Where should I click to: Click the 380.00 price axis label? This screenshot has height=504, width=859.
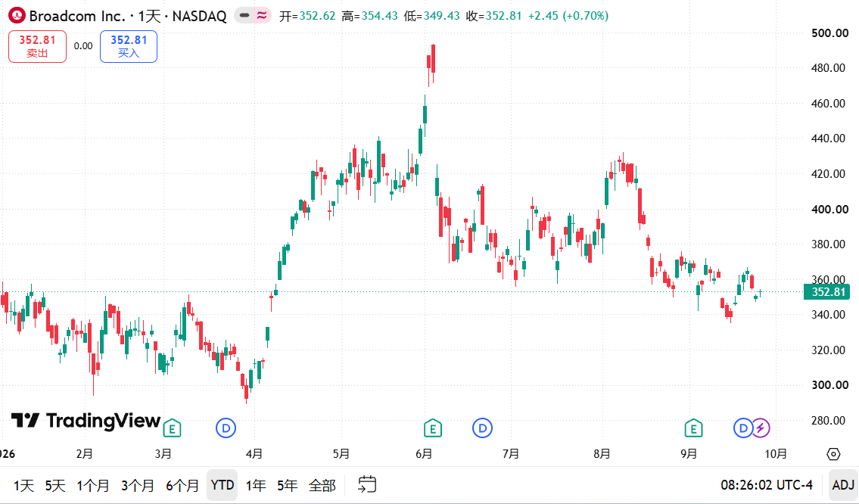point(828,244)
